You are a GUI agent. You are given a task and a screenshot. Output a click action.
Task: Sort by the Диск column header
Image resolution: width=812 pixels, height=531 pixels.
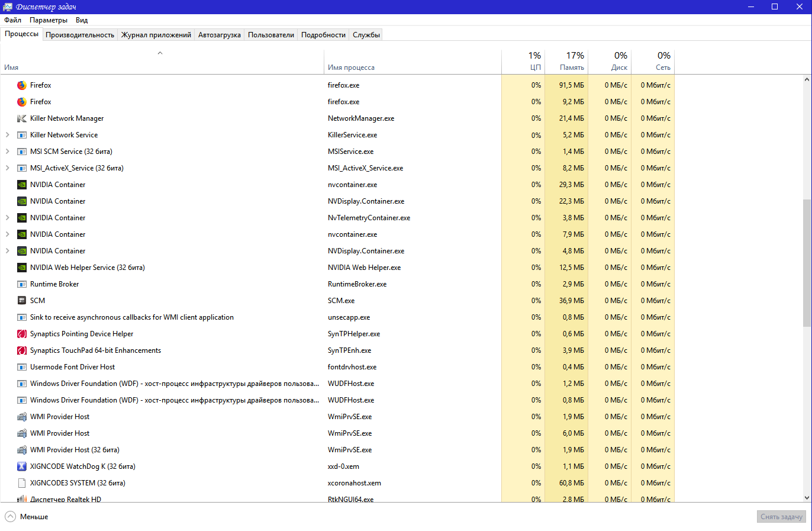(x=610, y=62)
